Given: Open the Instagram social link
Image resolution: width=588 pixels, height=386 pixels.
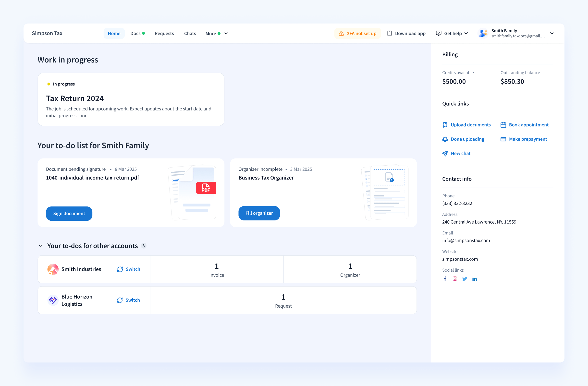Looking at the screenshot, I should [x=455, y=278].
